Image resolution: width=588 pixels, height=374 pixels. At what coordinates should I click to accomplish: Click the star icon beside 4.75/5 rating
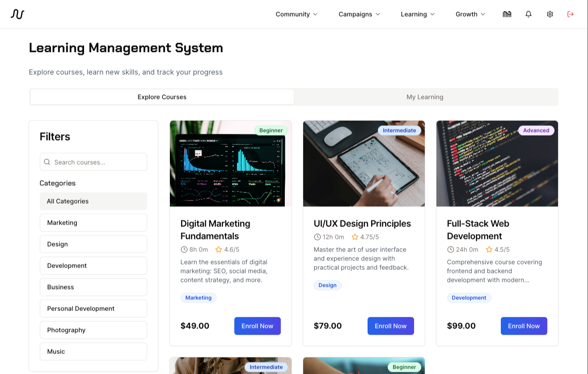pyautogui.click(x=355, y=237)
